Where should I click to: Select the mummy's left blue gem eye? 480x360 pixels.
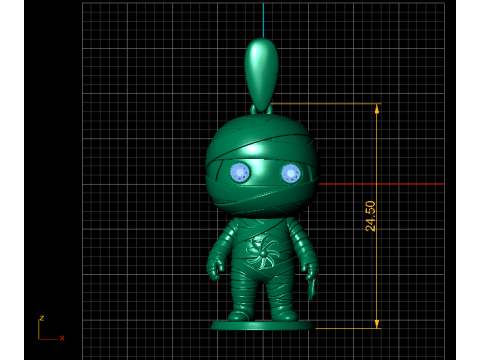click(x=240, y=173)
